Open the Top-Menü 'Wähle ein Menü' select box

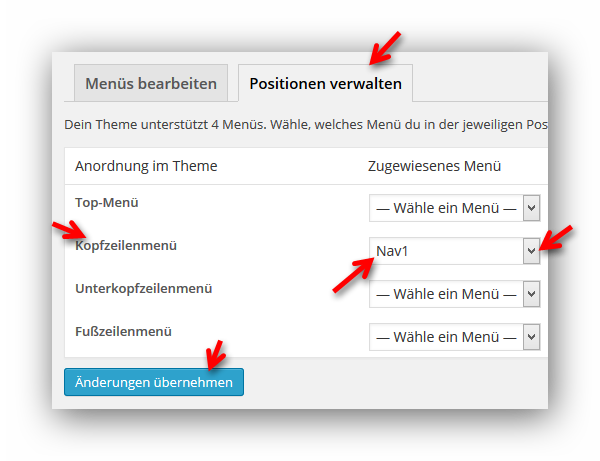(446, 208)
